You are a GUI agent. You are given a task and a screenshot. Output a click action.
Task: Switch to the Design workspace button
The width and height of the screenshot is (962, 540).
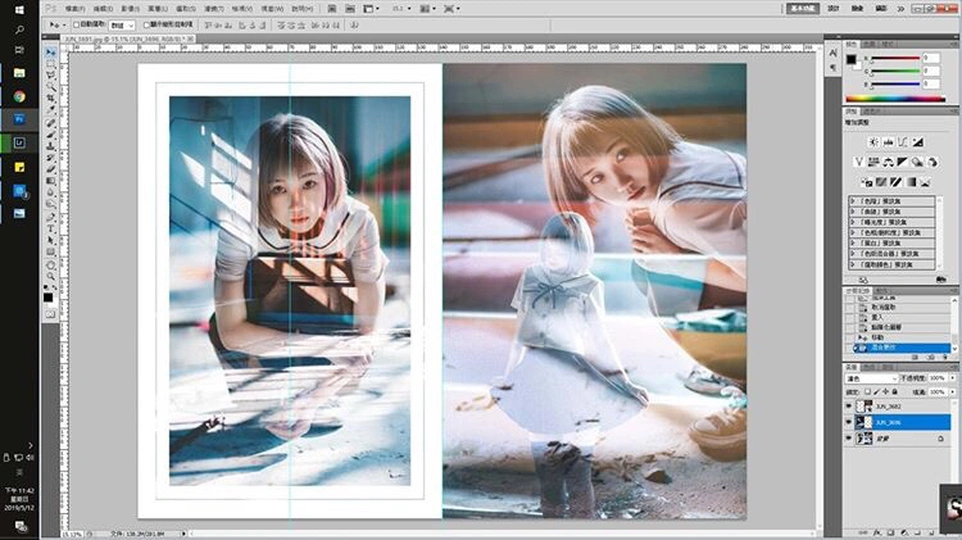pyautogui.click(x=834, y=8)
